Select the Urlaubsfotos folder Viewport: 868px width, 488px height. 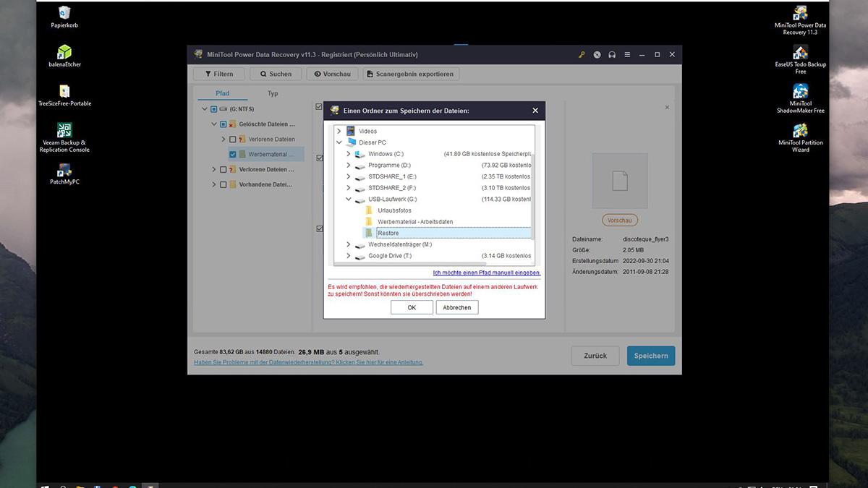pos(394,210)
